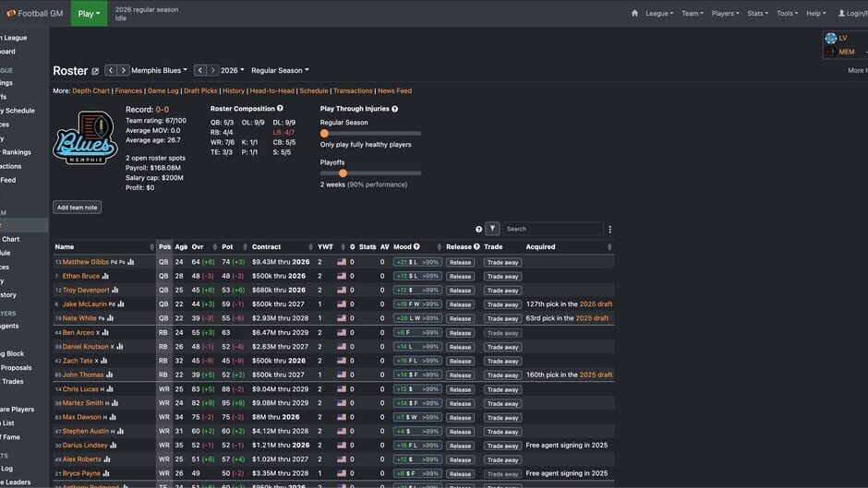Click the Mood column help icon
The image size is (868, 488).
[x=416, y=247]
